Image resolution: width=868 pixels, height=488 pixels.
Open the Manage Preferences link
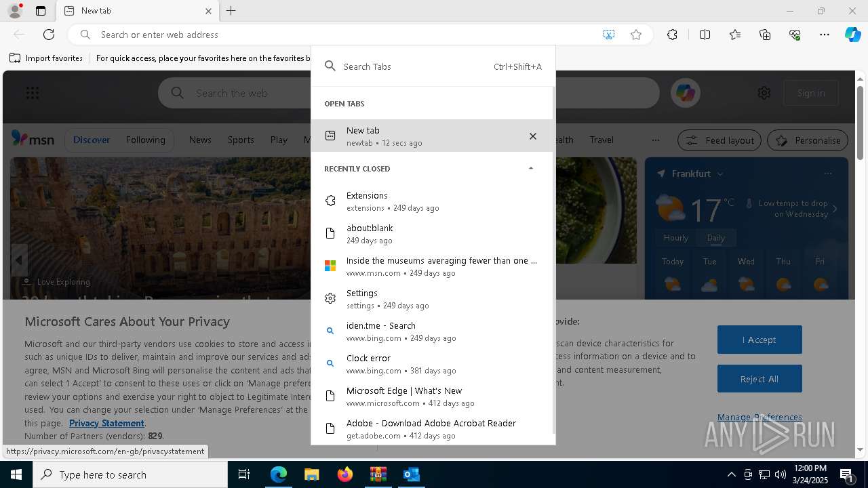(x=759, y=417)
